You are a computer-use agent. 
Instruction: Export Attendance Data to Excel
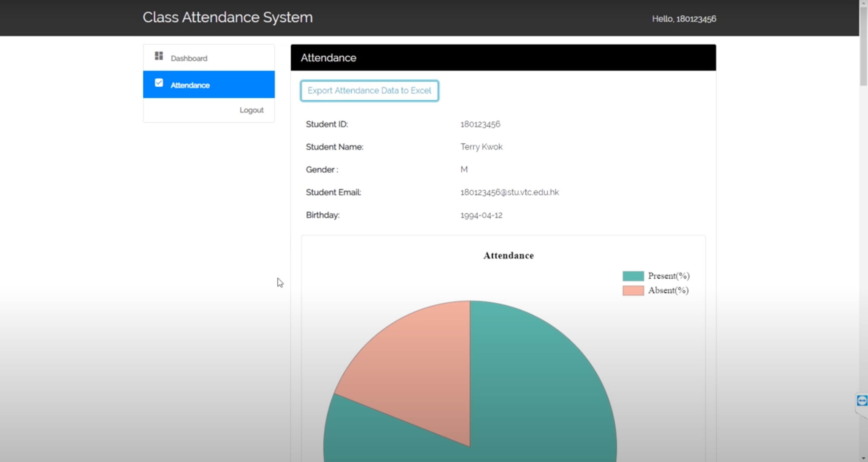pos(369,91)
